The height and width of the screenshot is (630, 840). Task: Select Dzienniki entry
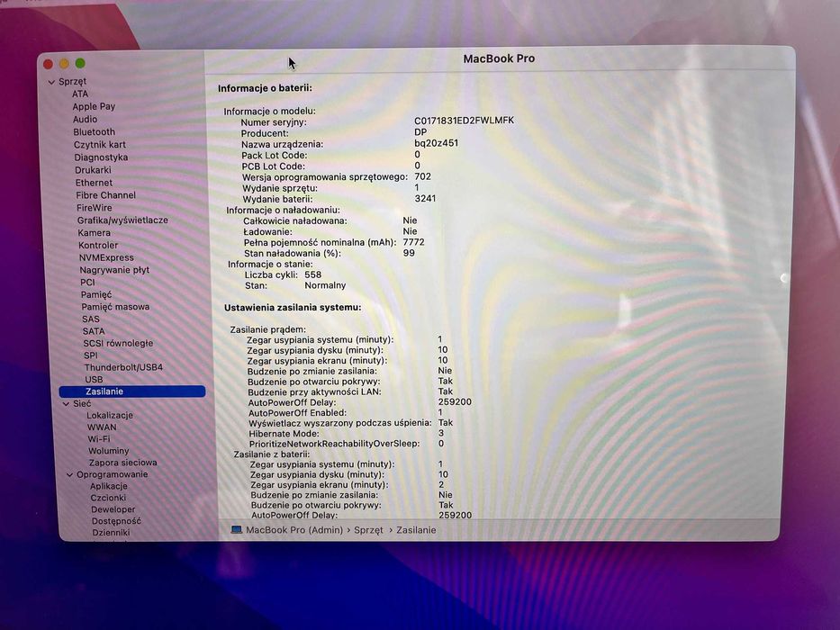(111, 533)
